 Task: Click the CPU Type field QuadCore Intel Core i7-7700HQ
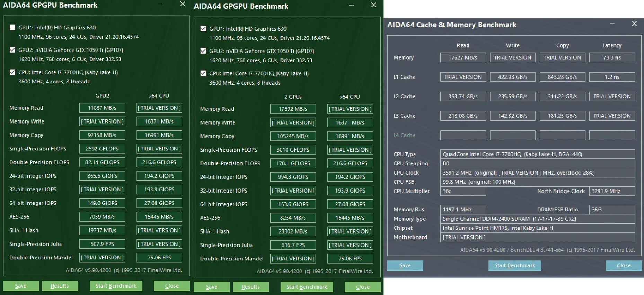[538, 154]
